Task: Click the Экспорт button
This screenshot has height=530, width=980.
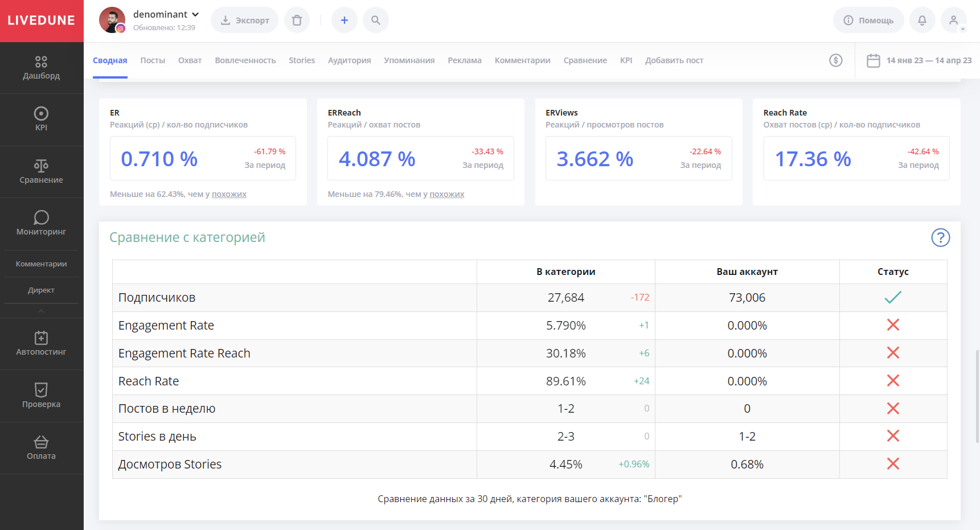Action: (x=244, y=20)
